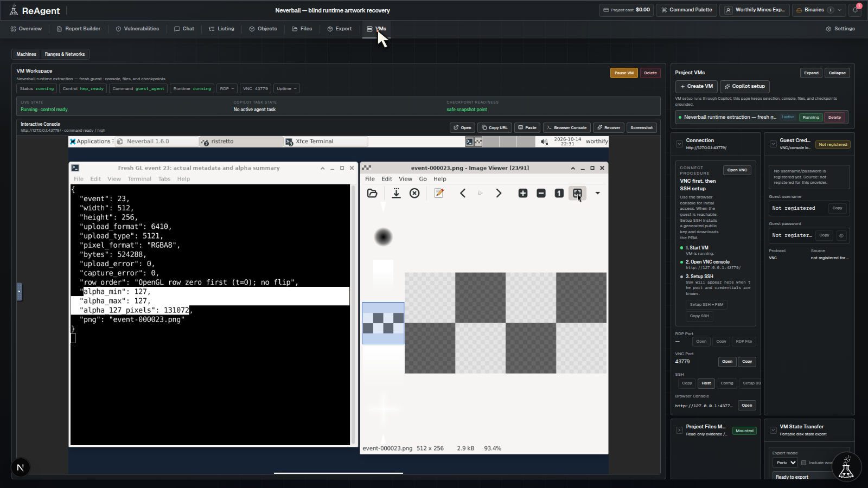Open the ReAgent flask assistant button

pyautogui.click(x=846, y=467)
